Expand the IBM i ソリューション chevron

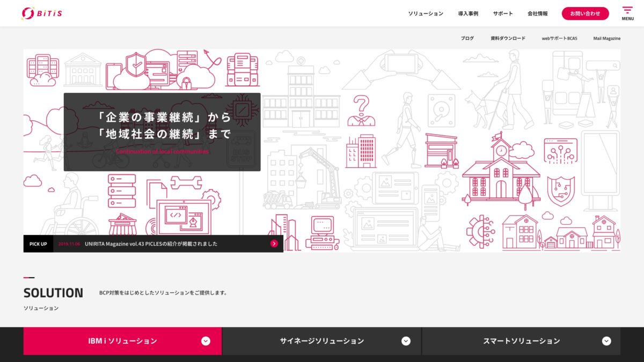pyautogui.click(x=206, y=341)
